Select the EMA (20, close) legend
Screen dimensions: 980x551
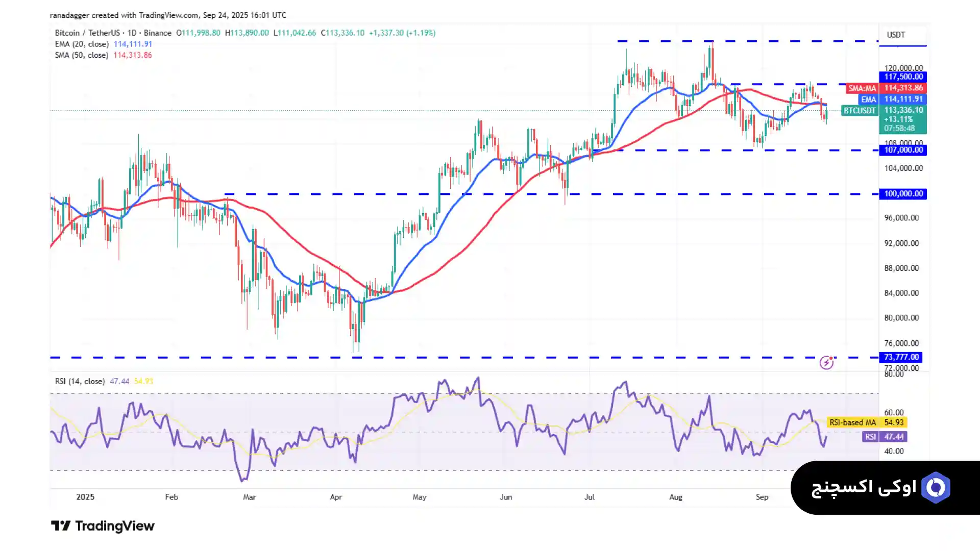point(82,44)
